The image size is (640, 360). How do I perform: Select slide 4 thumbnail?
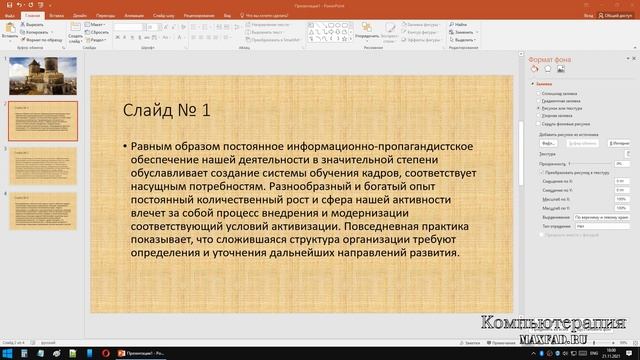pyautogui.click(x=43, y=211)
